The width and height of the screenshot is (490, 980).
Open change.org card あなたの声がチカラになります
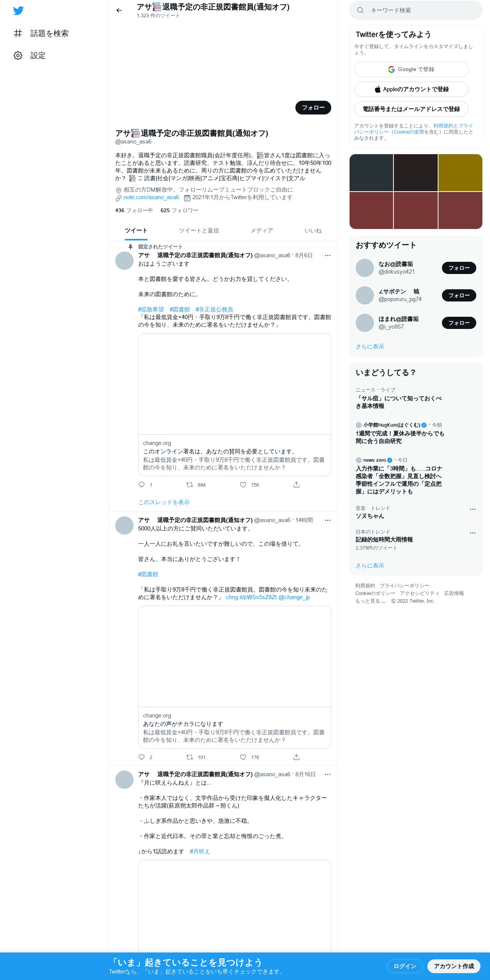(x=234, y=677)
